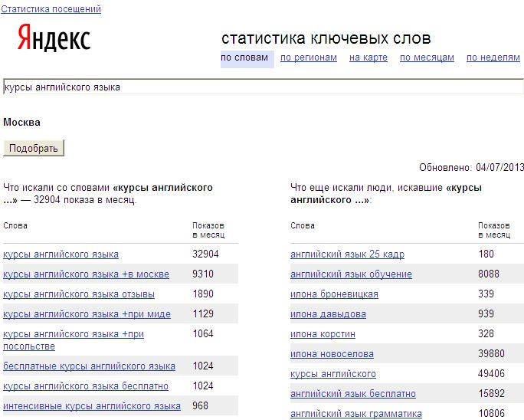Click the Обновлено: 04/07/2013 date text
The height and width of the screenshot is (420, 524).
[x=471, y=167]
